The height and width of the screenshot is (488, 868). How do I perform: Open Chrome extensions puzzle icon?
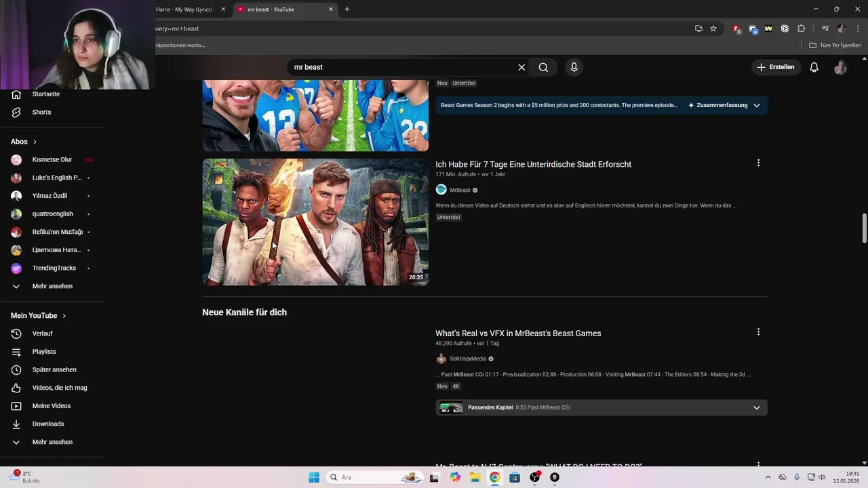(x=801, y=28)
